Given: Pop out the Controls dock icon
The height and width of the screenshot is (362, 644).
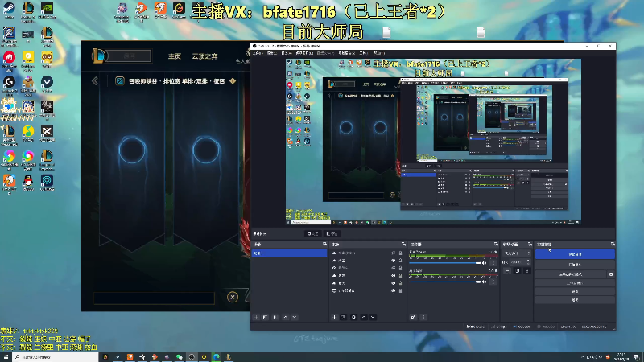Looking at the screenshot, I should click(x=613, y=245).
